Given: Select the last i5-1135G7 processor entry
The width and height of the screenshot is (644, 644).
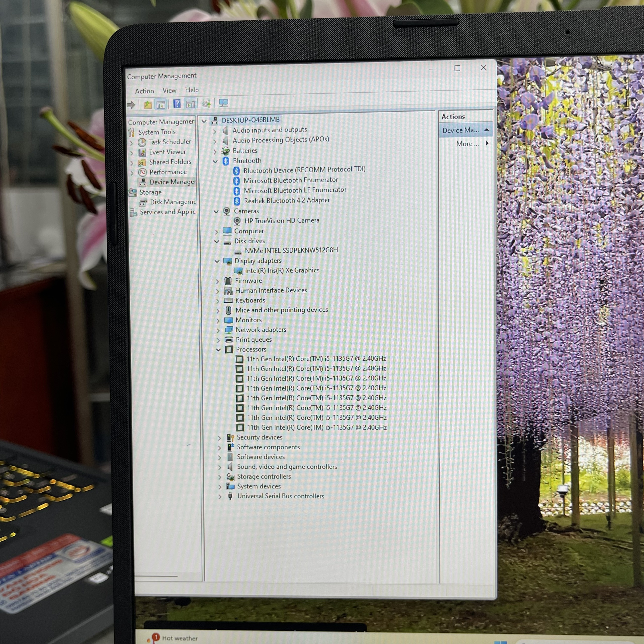Looking at the screenshot, I should pos(317,428).
